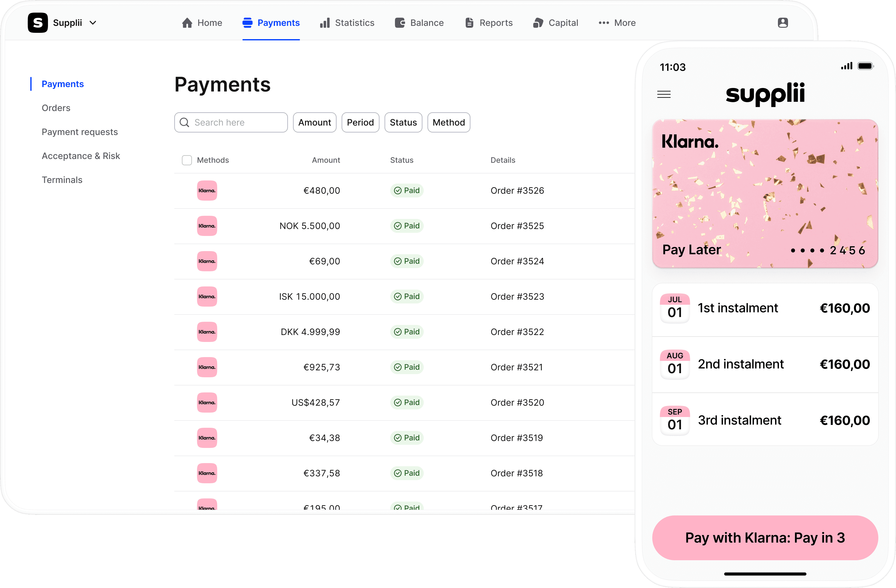
Task: Click the Amount column header
Action: pos(326,160)
